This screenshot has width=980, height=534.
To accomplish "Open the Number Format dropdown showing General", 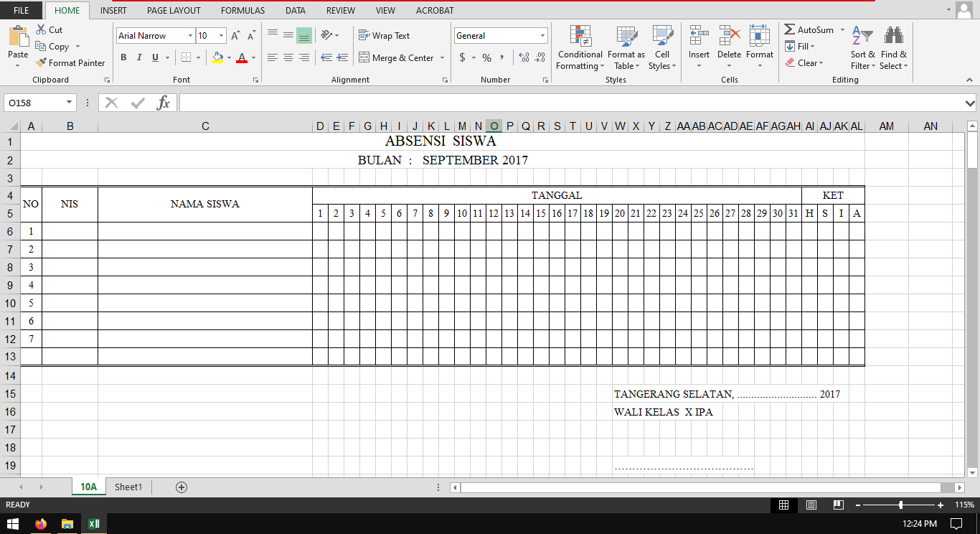I will point(500,34).
